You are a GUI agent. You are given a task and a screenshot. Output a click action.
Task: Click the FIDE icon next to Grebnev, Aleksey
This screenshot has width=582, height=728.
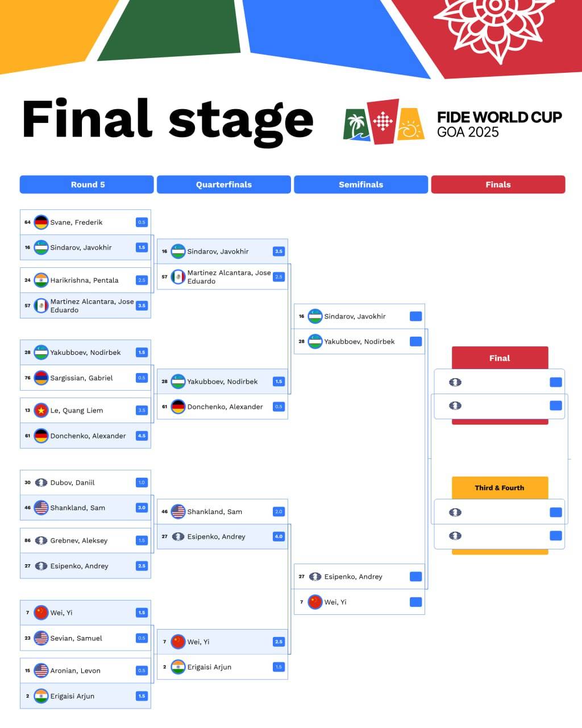[41, 540]
